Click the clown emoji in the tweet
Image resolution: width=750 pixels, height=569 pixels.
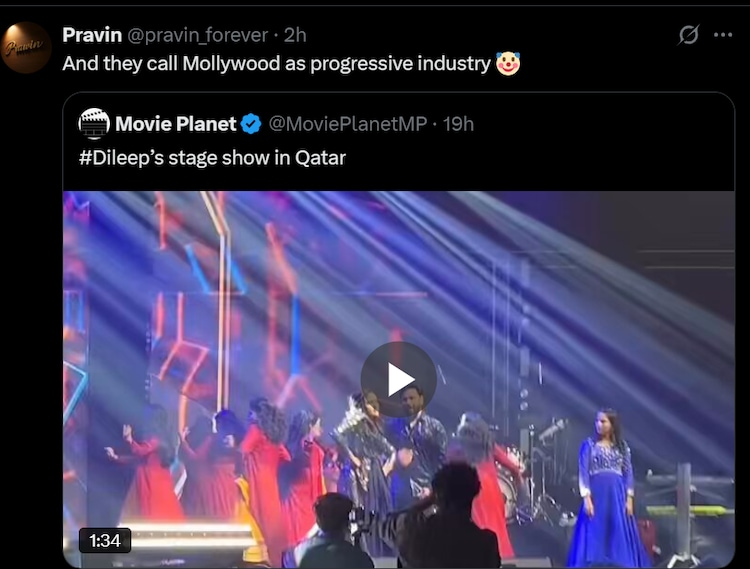pos(508,64)
